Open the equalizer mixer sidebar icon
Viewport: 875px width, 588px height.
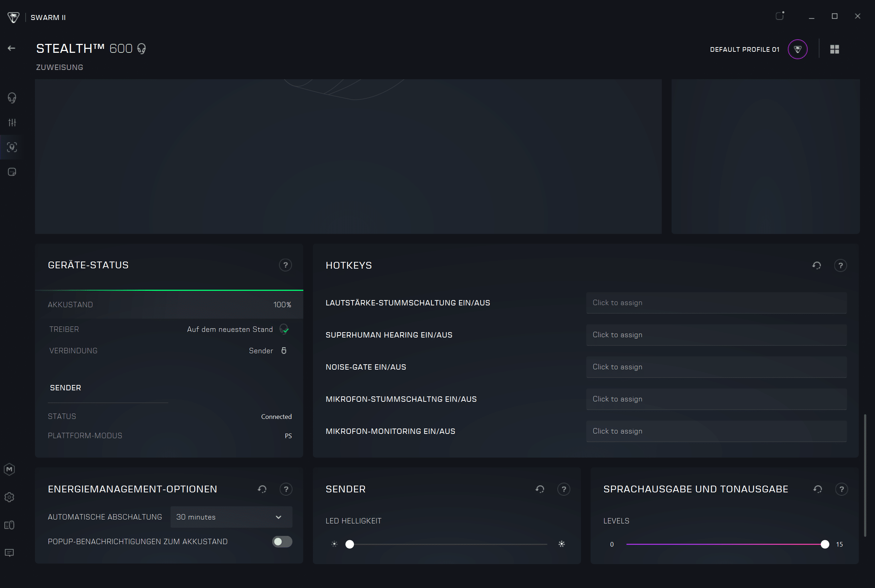pyautogui.click(x=12, y=123)
